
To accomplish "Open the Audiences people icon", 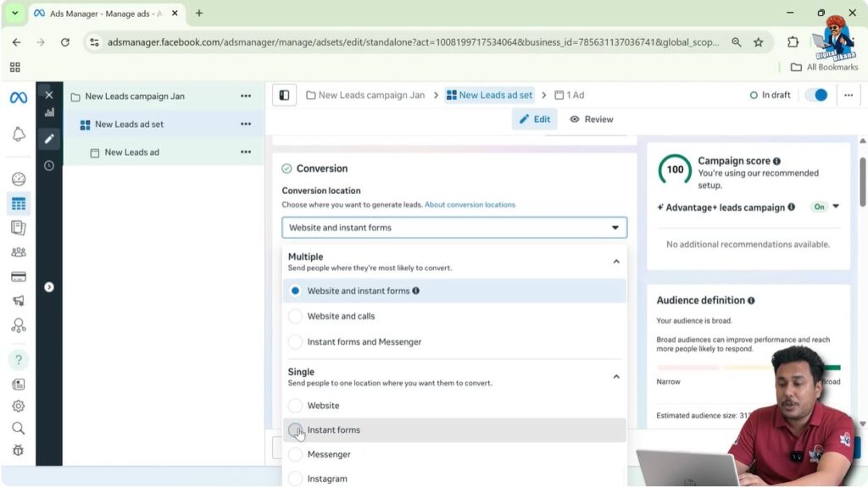I will coord(19,252).
